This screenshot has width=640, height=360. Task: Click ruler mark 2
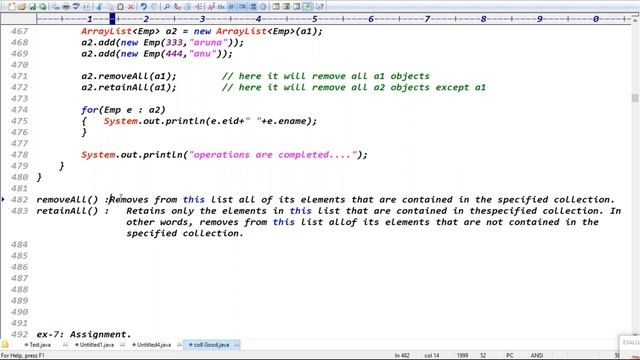(x=146, y=19)
